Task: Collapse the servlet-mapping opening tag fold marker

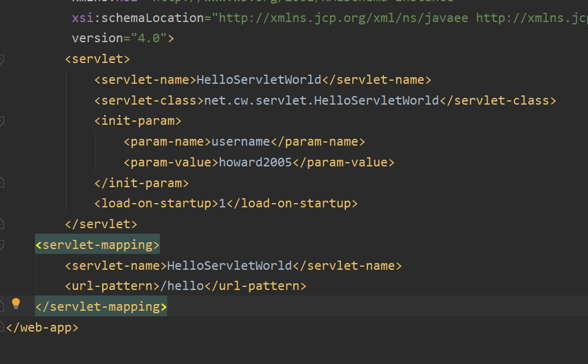Action: coord(1,245)
